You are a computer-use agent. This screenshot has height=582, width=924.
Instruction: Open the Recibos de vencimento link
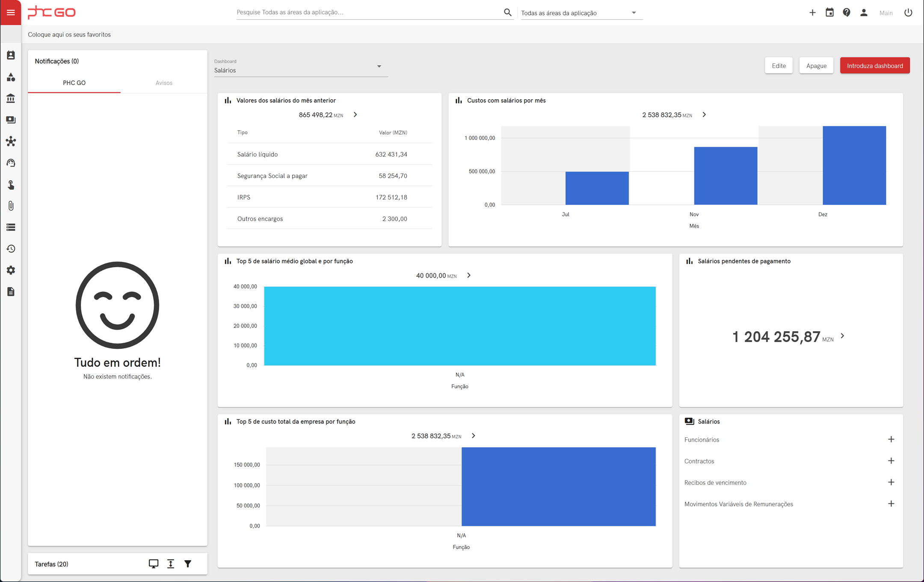click(715, 482)
